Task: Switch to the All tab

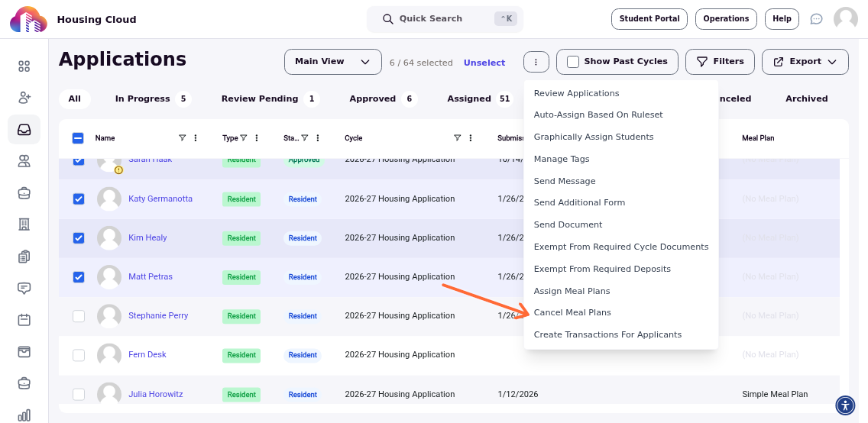Action: coord(75,99)
